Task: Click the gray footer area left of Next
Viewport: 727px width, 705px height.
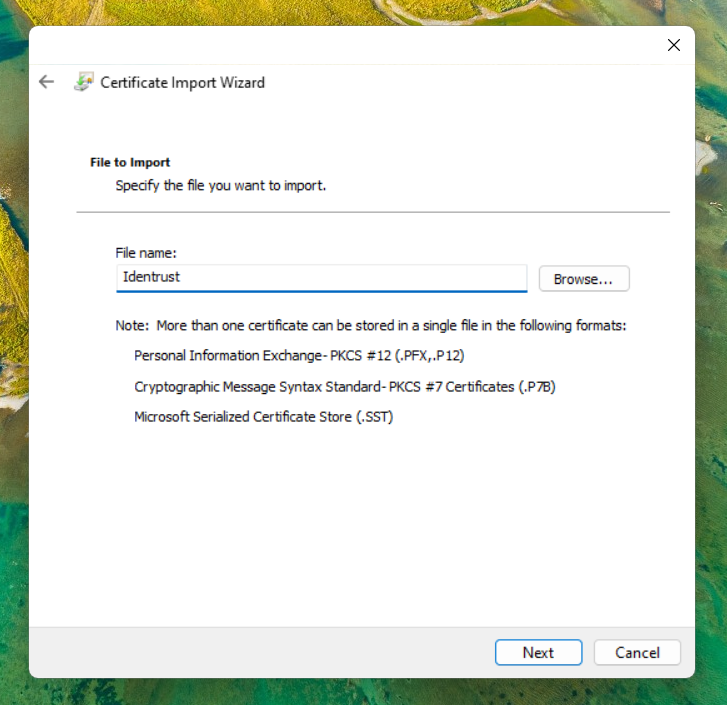Action: point(250,652)
